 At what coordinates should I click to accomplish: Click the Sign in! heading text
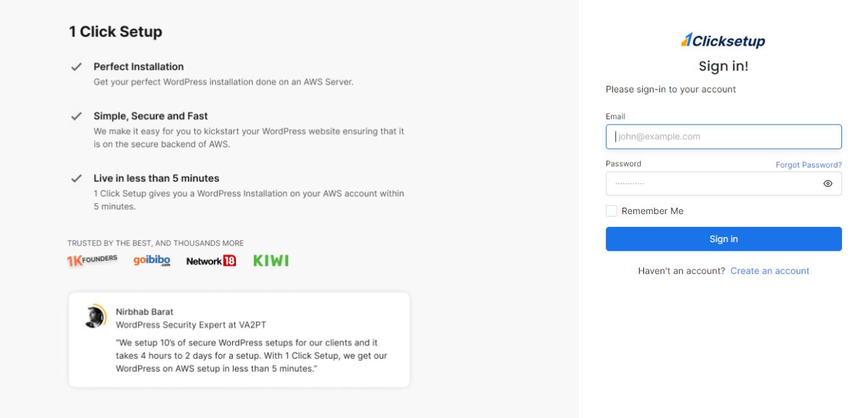[723, 66]
